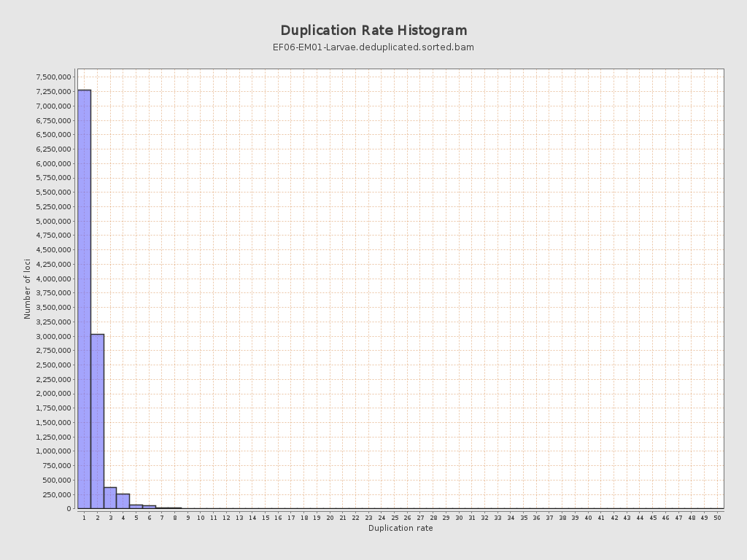Click the 250,000 y-axis tick label
The height and width of the screenshot is (560, 747).
coord(57,494)
